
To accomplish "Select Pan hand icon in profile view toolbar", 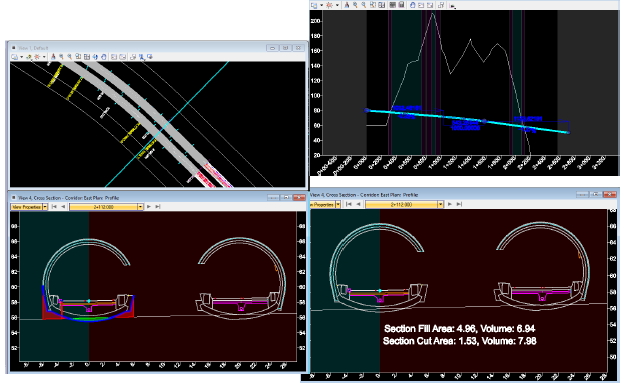I will click(x=412, y=5).
